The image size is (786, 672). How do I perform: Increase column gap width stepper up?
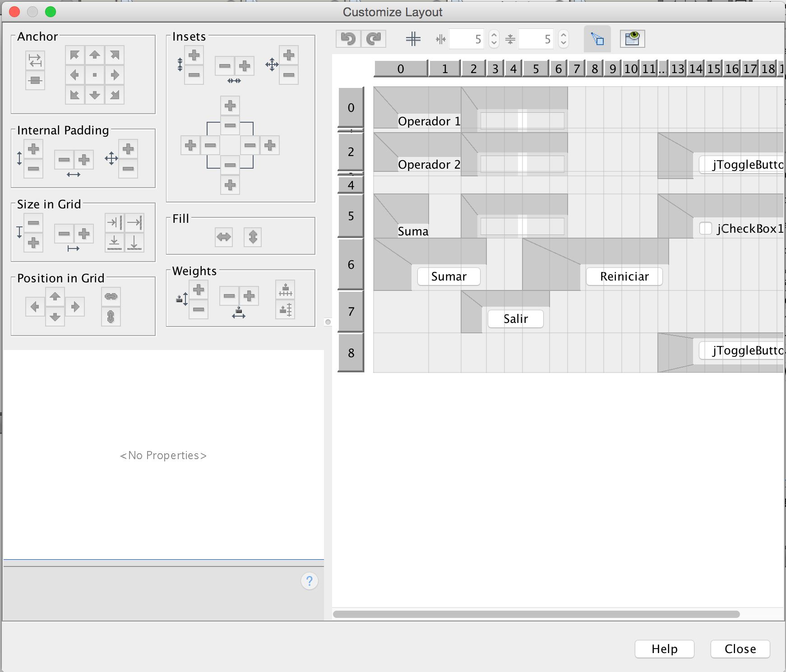pyautogui.click(x=494, y=35)
